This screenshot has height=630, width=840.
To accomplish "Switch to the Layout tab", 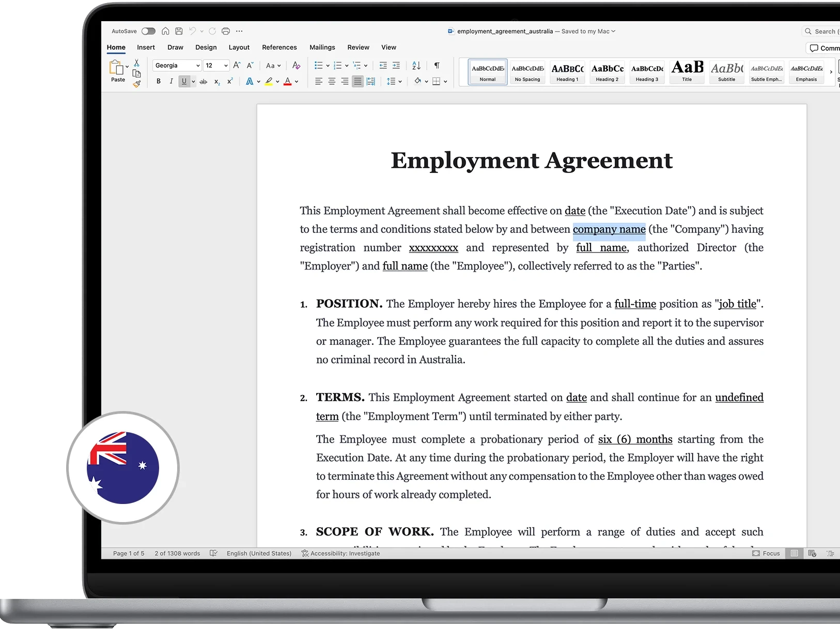I will [x=239, y=47].
